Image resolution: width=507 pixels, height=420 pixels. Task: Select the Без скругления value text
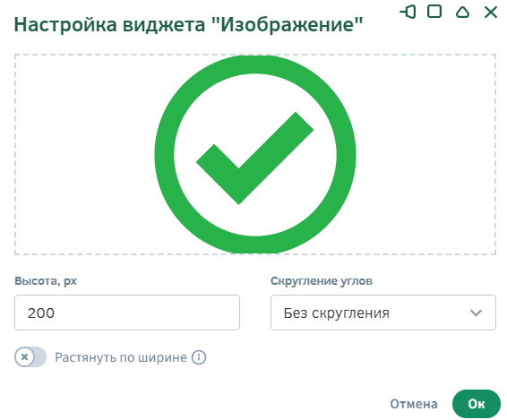pyautogui.click(x=337, y=313)
